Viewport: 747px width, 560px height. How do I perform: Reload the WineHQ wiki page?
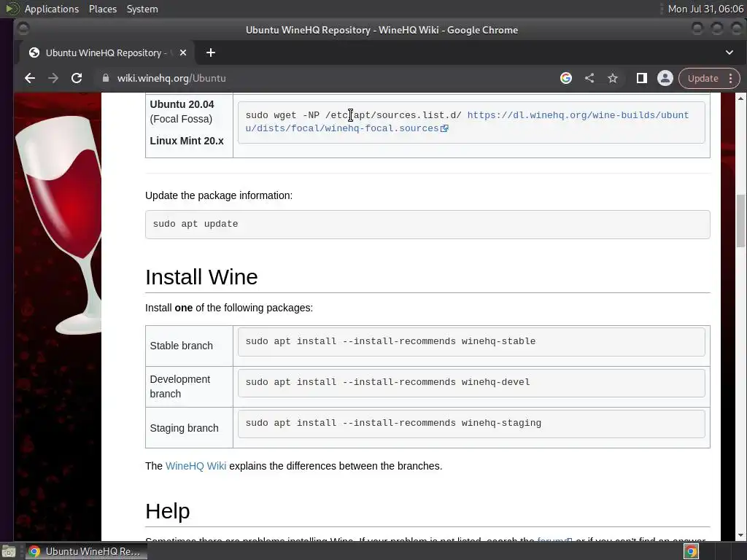[76, 78]
